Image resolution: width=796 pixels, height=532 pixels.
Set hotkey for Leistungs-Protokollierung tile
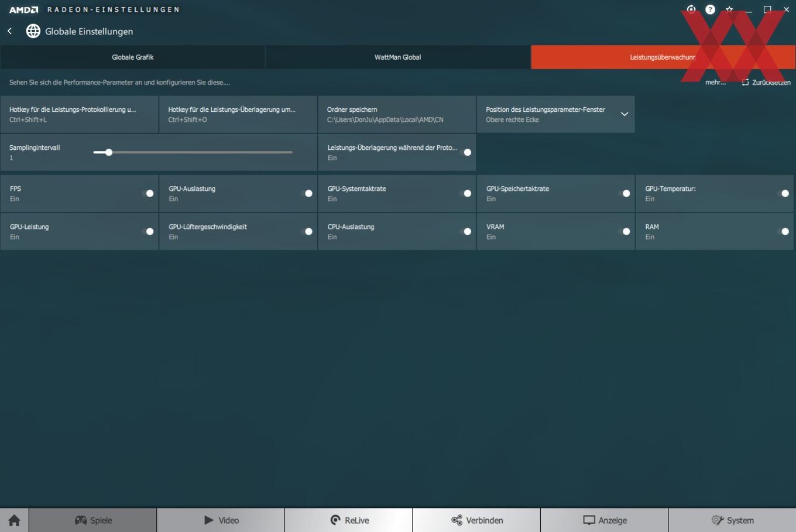79,114
